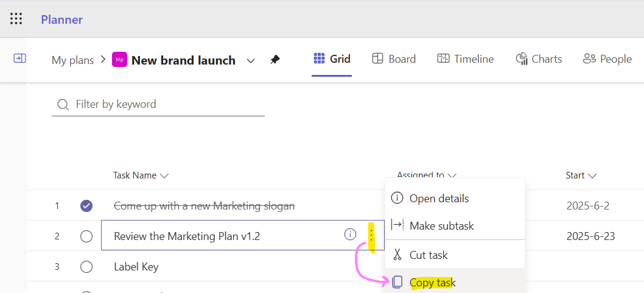Image resolution: width=644 pixels, height=293 pixels.
Task: Click the Filter by keyword field
Action: click(158, 104)
